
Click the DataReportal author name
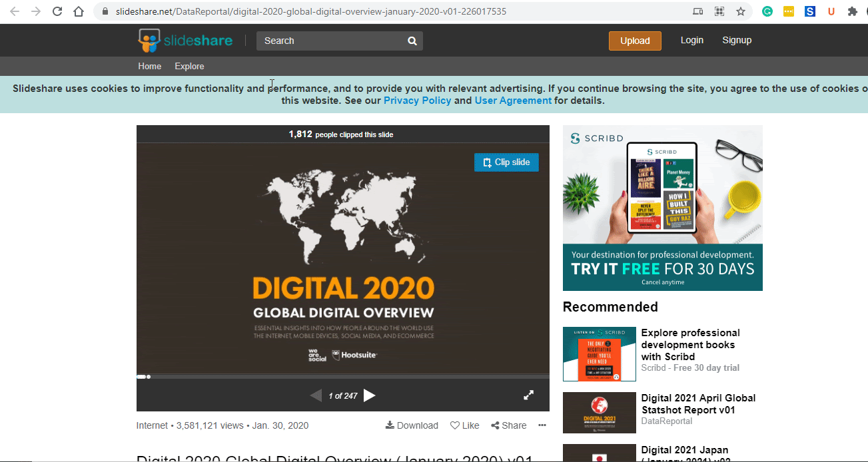click(667, 421)
